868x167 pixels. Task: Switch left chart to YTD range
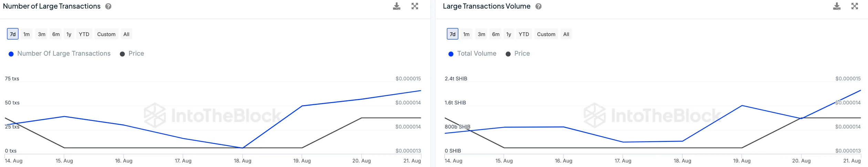84,34
